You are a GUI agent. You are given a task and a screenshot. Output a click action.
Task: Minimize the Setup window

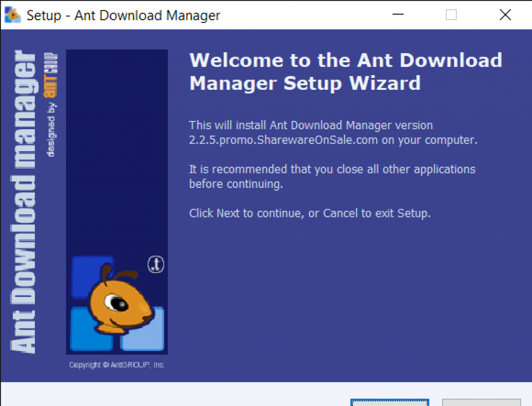click(397, 15)
